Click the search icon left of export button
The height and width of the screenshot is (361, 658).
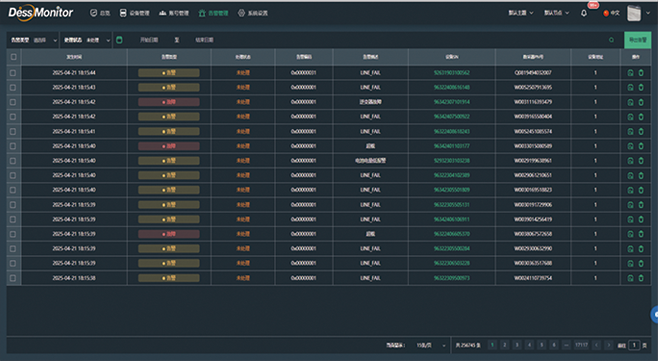[611, 40]
